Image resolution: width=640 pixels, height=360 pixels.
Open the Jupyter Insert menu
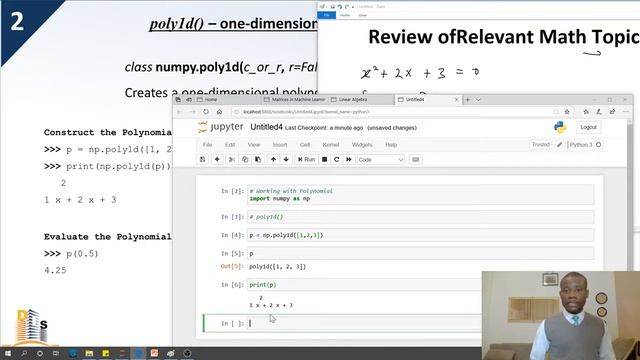[280, 145]
